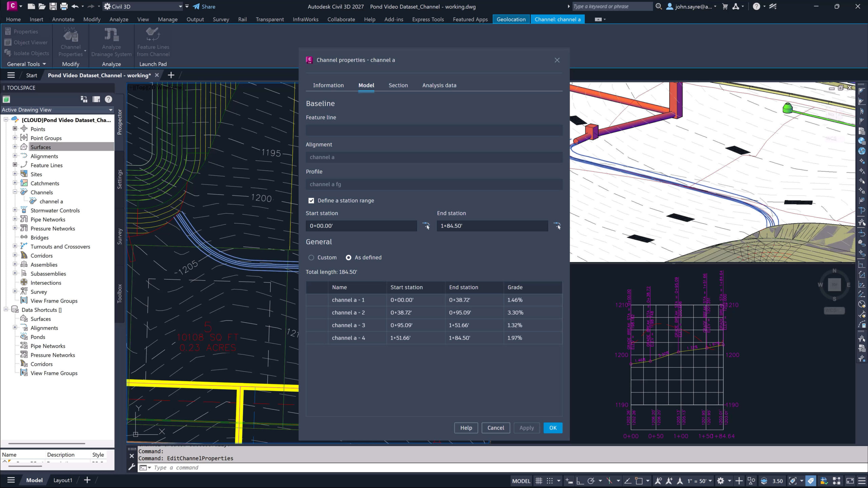Toggle annotation visibility icon in status bar
868x488 pixels.
coord(658,481)
